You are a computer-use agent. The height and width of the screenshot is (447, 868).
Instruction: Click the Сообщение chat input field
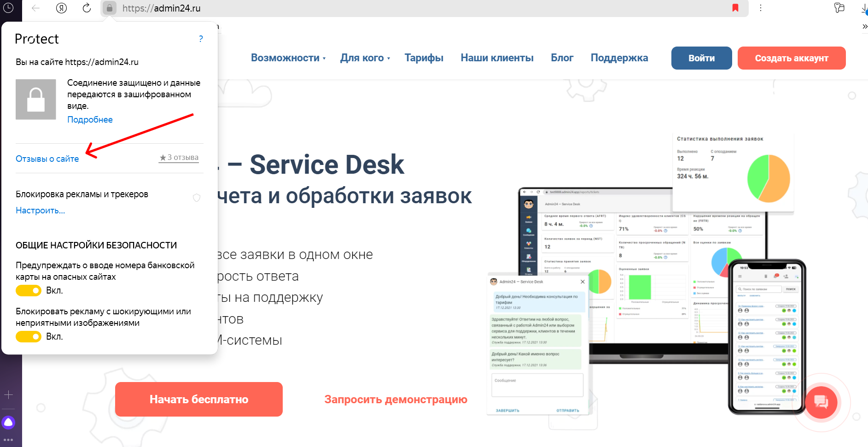537,385
